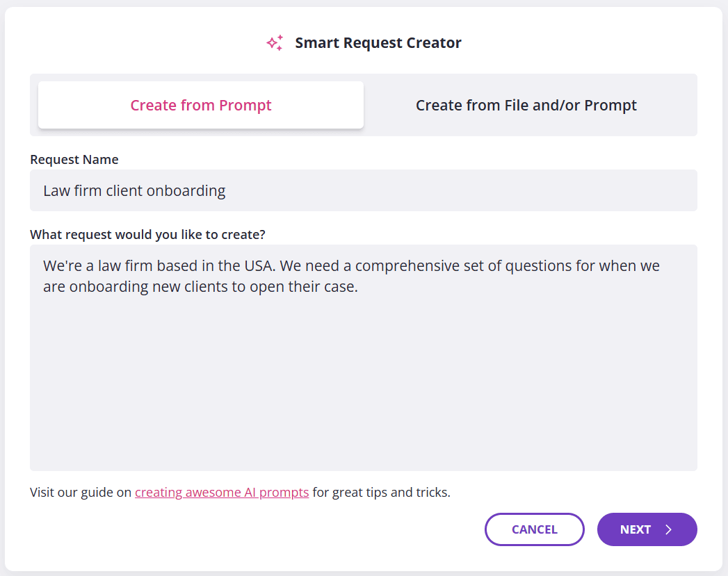Click the Smart Request Creator title
This screenshot has width=728, height=576.
pos(378,43)
